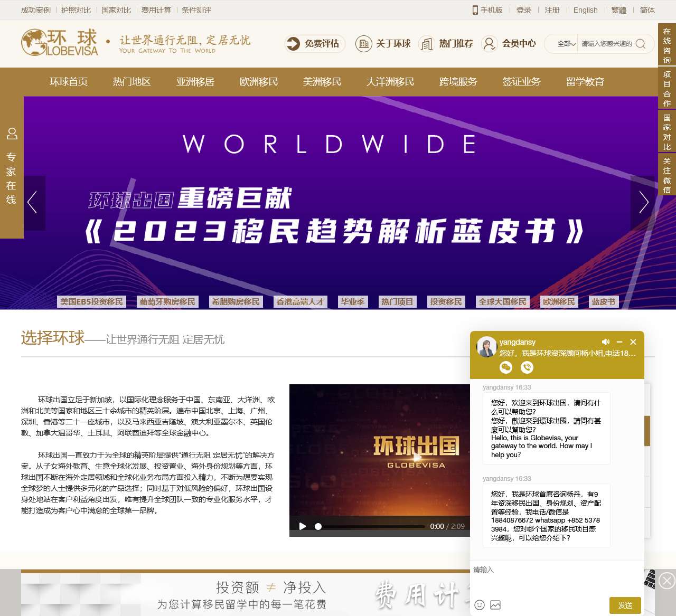Open 专家在线 side panel
The width and height of the screenshot is (676, 616).
[12, 166]
